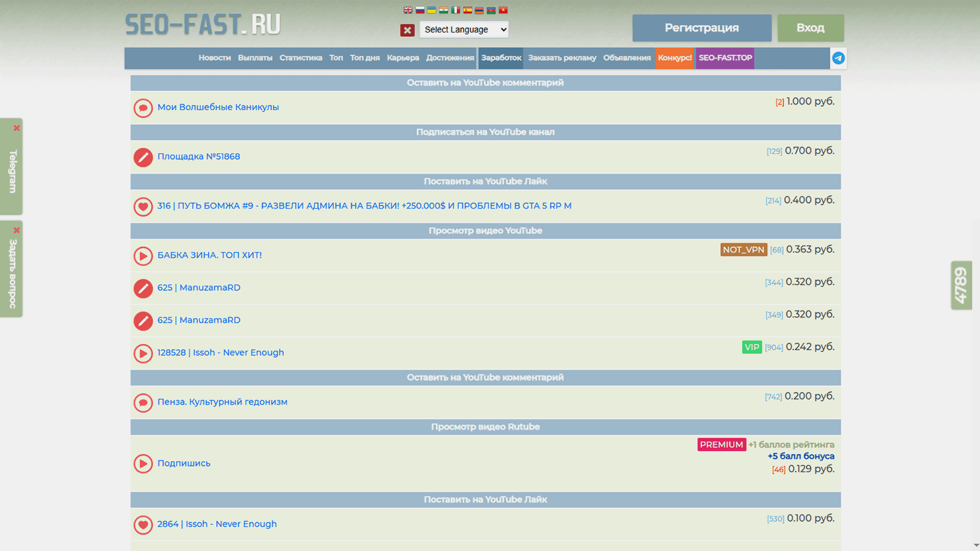Click play icon beside БАБКА ЗИНА task

pyautogui.click(x=143, y=256)
